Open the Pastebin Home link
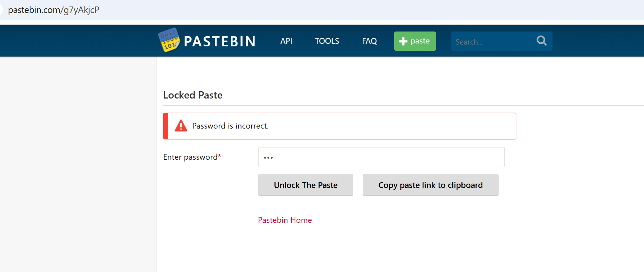644x272 pixels. click(x=285, y=220)
